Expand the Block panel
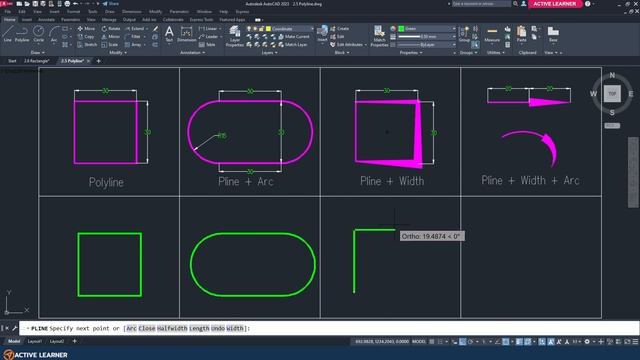 [x=342, y=53]
